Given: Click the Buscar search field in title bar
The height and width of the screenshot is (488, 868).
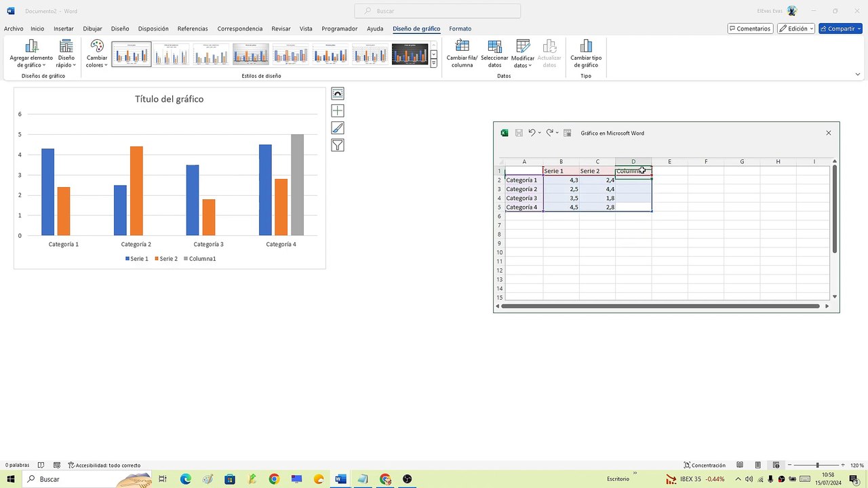Looking at the screenshot, I should coord(437,11).
